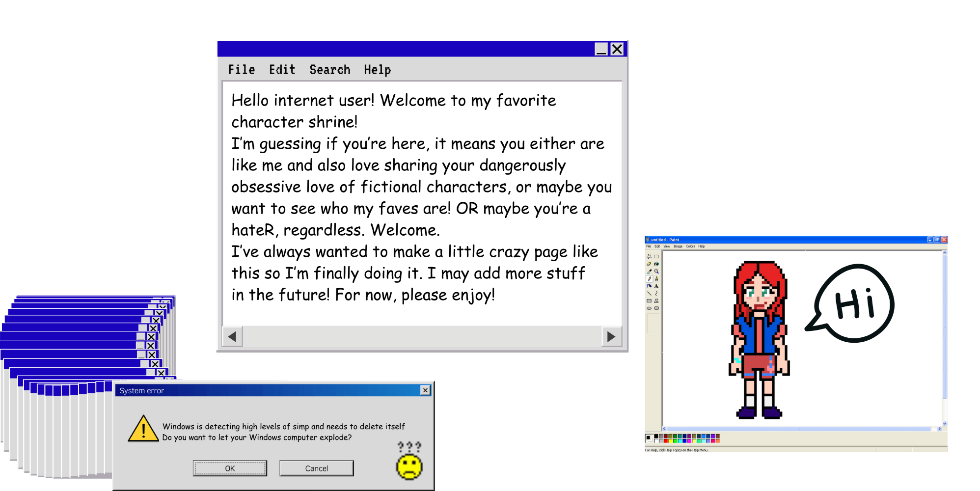Open the Search menu in the text window

tap(329, 70)
